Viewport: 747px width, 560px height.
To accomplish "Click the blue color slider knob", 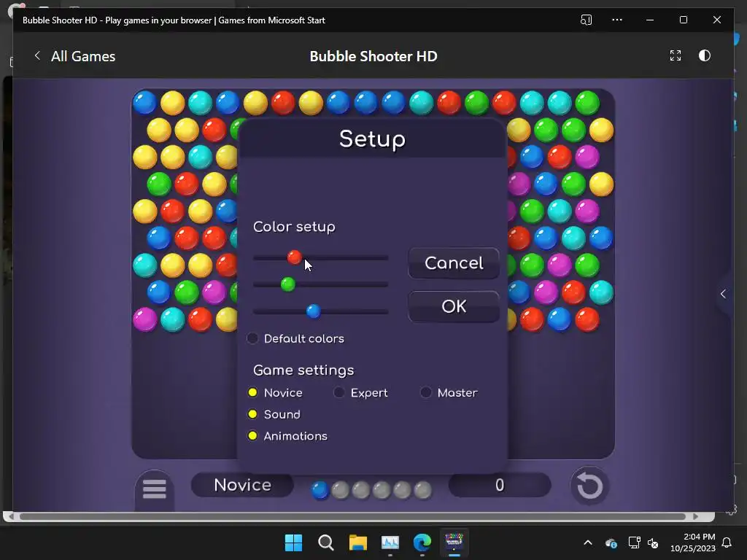I will tap(313, 311).
